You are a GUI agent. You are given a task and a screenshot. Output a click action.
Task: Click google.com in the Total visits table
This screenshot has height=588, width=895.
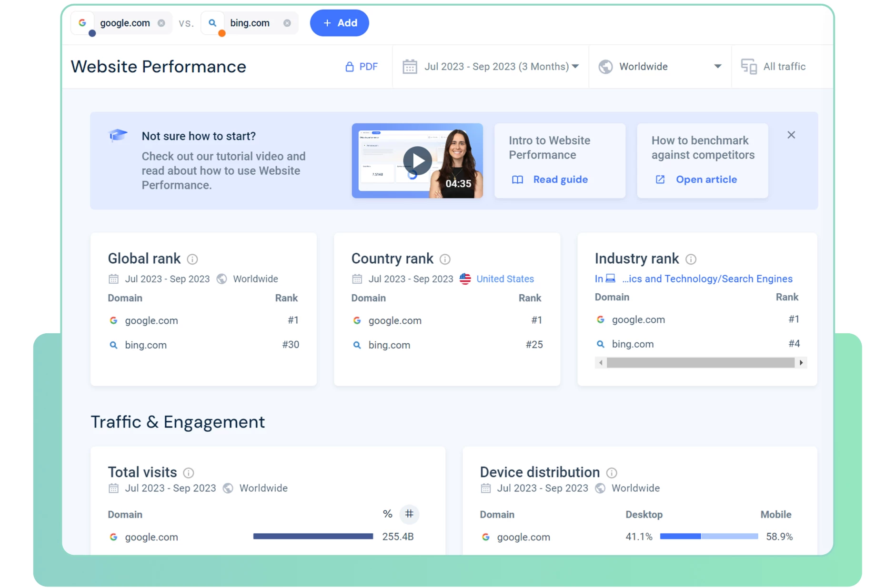pyautogui.click(x=151, y=538)
